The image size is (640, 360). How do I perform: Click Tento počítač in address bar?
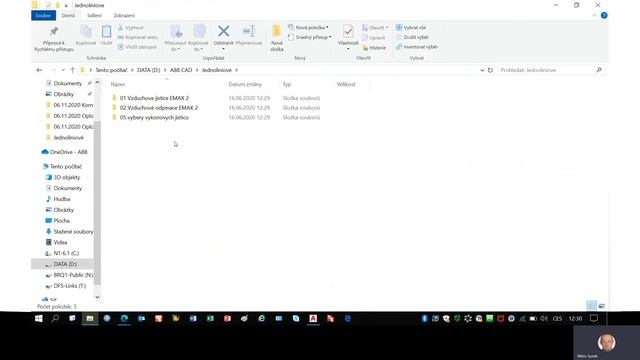click(111, 70)
